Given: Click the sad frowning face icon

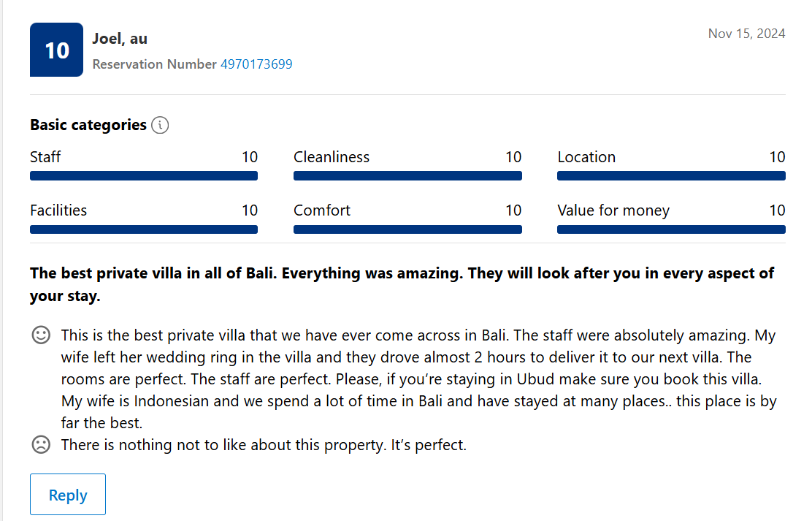Looking at the screenshot, I should 42,445.
